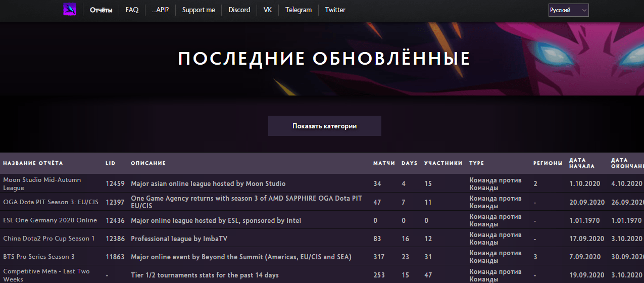The image size is (644, 283).
Task: Open the Discord link
Action: (x=239, y=10)
